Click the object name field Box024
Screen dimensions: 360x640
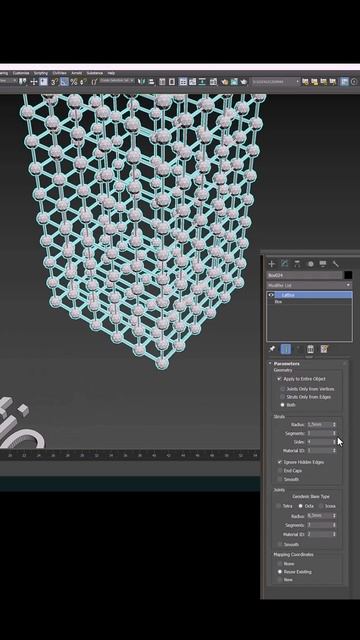pos(304,275)
